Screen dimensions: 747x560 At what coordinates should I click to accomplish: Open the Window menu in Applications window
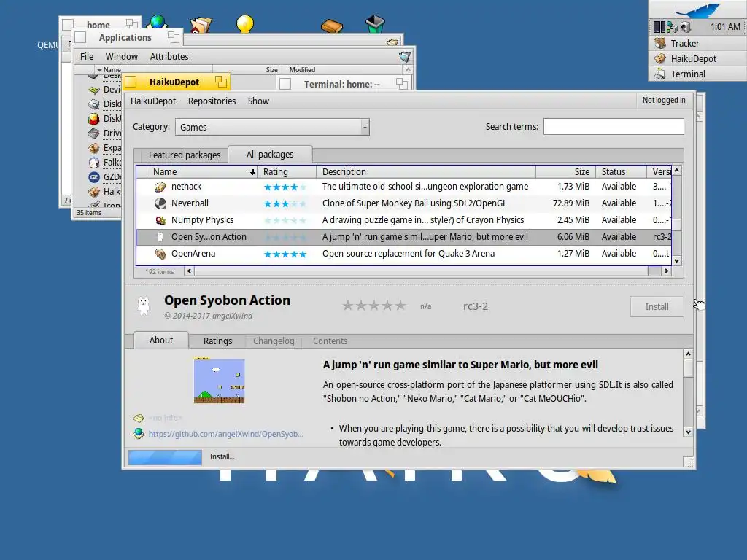(122, 56)
